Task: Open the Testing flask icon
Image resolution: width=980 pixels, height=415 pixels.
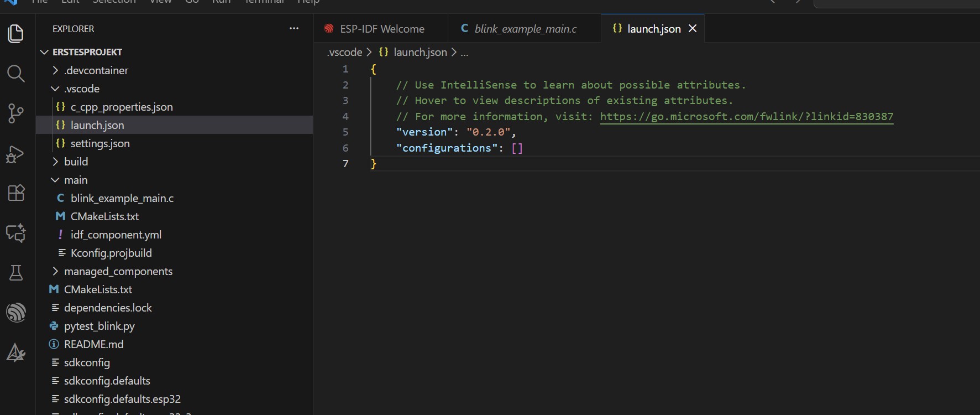Action: click(x=15, y=273)
